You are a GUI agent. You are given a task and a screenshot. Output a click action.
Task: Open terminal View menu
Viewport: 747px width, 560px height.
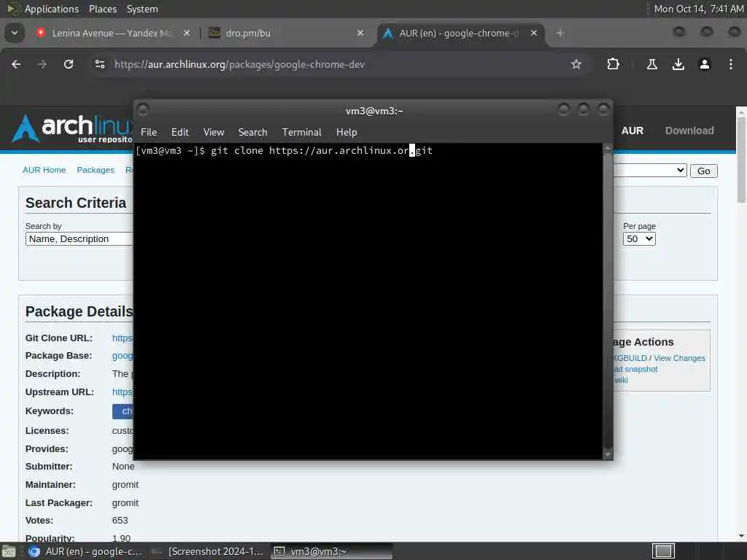click(x=214, y=133)
